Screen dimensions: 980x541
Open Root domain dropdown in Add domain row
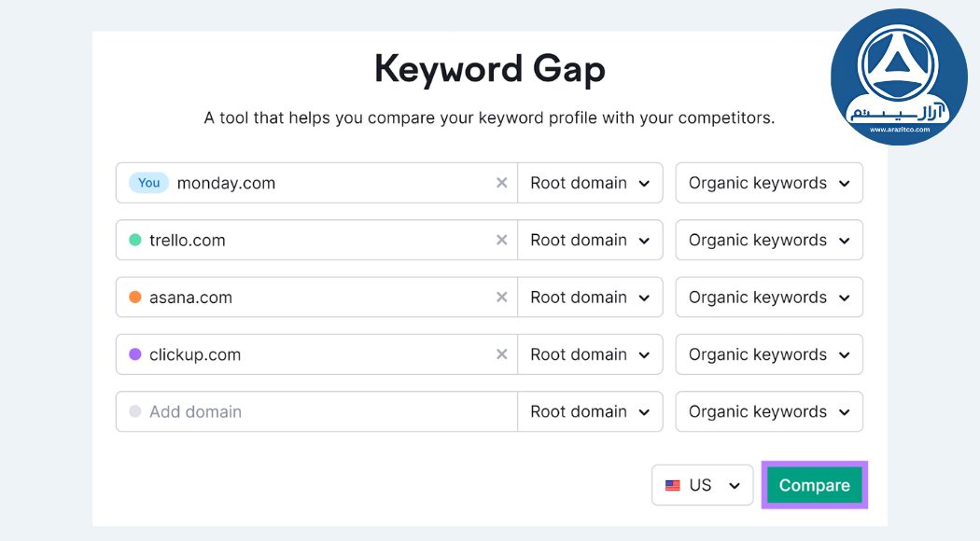point(590,411)
